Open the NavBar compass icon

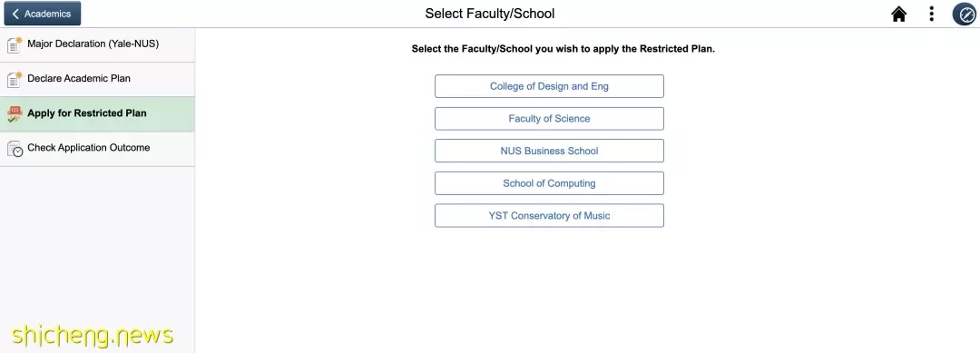click(964, 14)
